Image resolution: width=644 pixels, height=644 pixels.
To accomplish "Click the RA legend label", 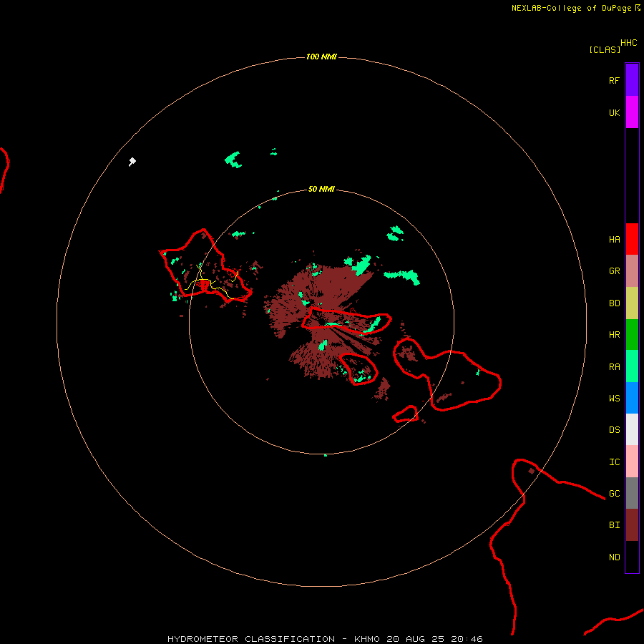I will [614, 367].
